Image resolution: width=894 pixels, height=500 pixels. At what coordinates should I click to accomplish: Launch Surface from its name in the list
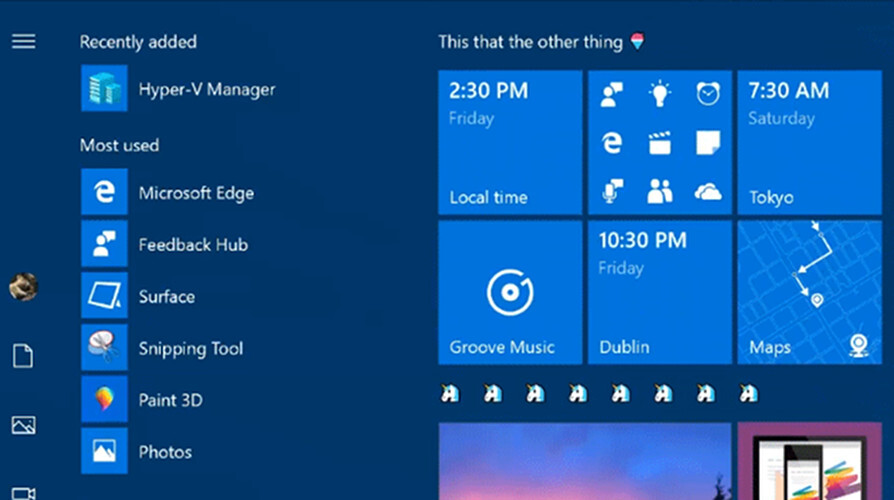click(x=166, y=297)
